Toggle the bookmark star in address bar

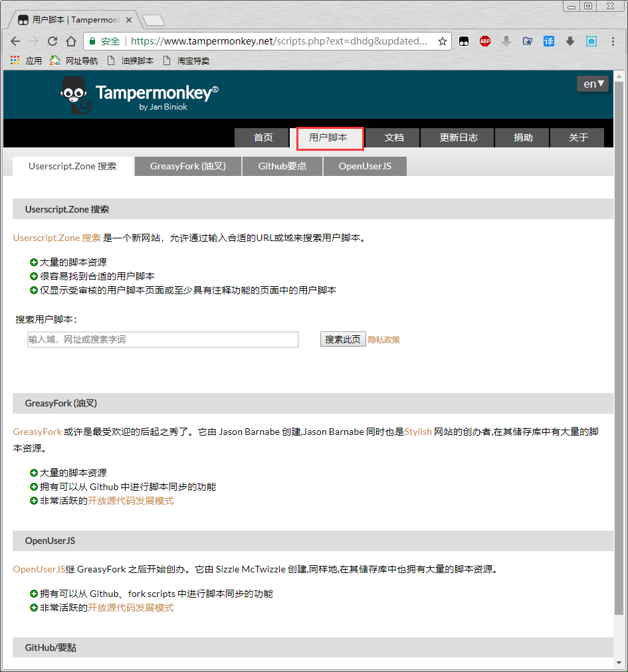pos(443,41)
